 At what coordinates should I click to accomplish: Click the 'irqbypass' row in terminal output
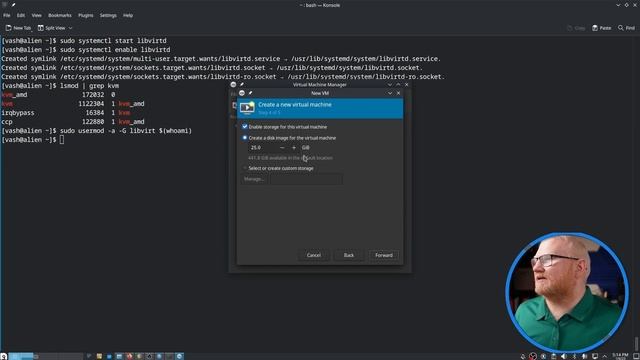pyautogui.click(x=66, y=113)
